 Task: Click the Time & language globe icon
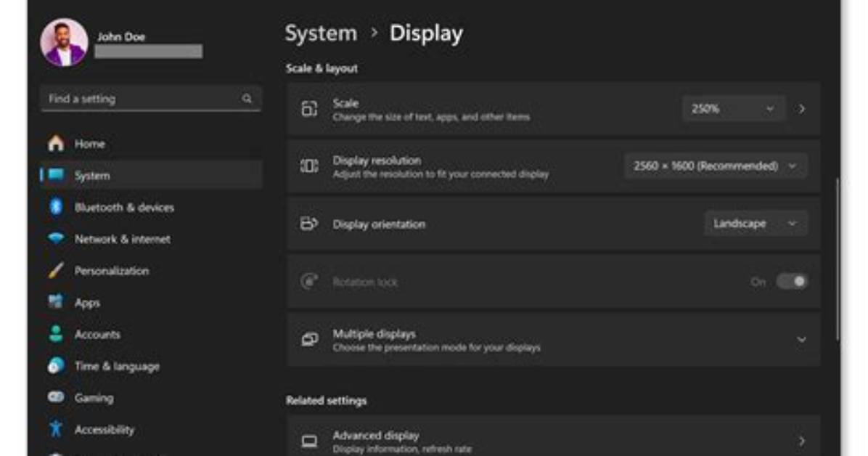tap(56, 366)
